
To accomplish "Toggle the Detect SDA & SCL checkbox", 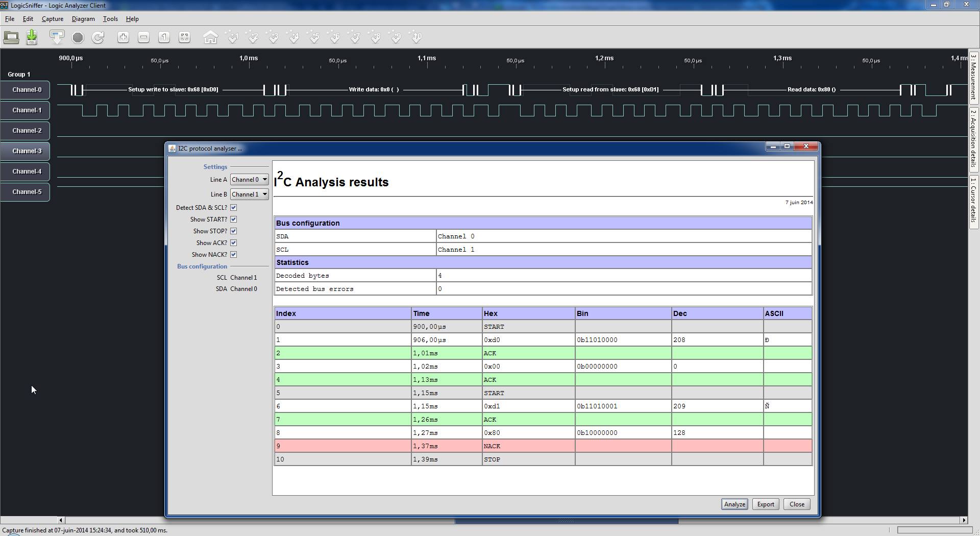I will click(x=233, y=208).
